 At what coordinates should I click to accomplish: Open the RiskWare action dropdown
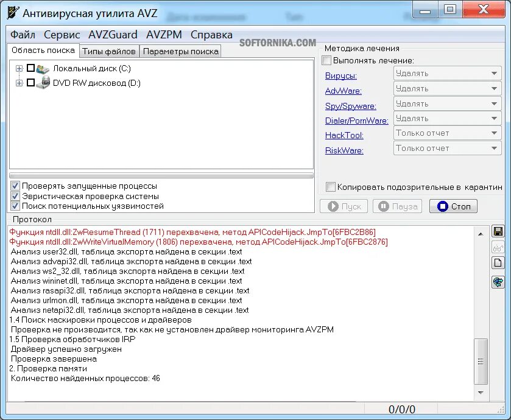447,148
